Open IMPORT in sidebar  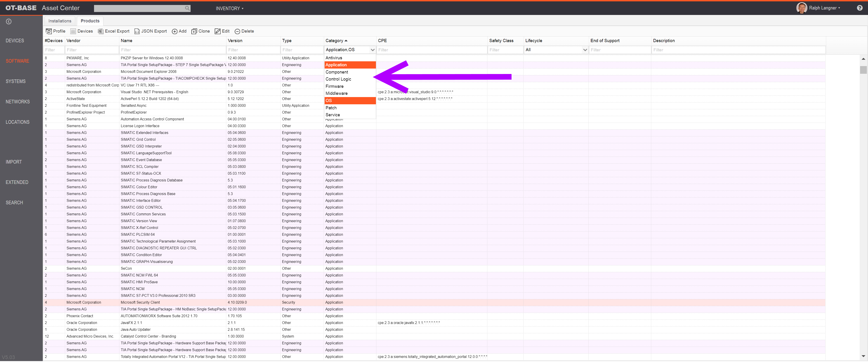point(14,162)
